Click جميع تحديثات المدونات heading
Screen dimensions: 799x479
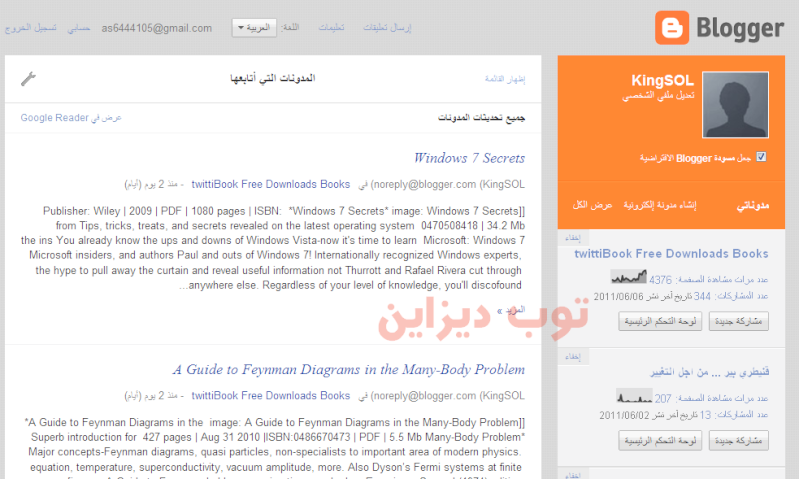point(482,118)
